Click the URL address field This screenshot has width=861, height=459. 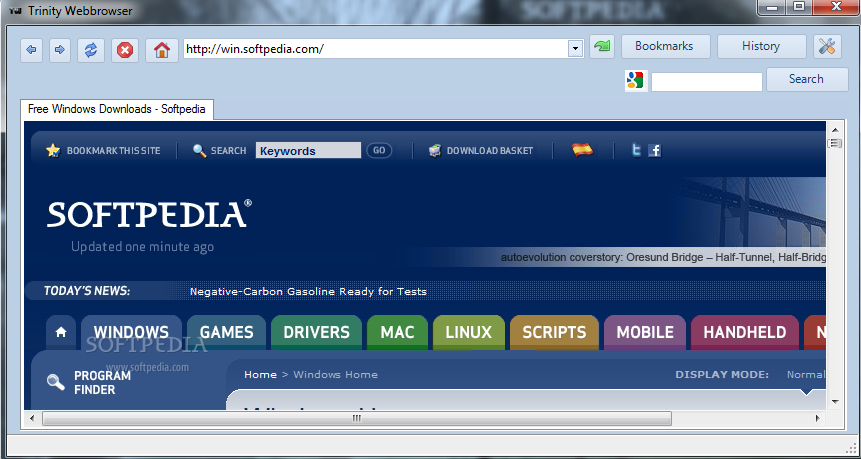pyautogui.click(x=376, y=49)
